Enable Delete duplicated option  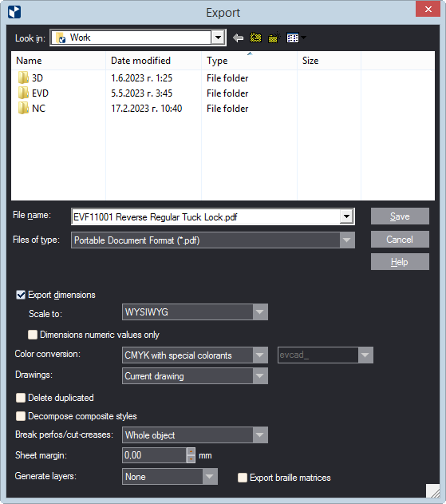tap(21, 398)
